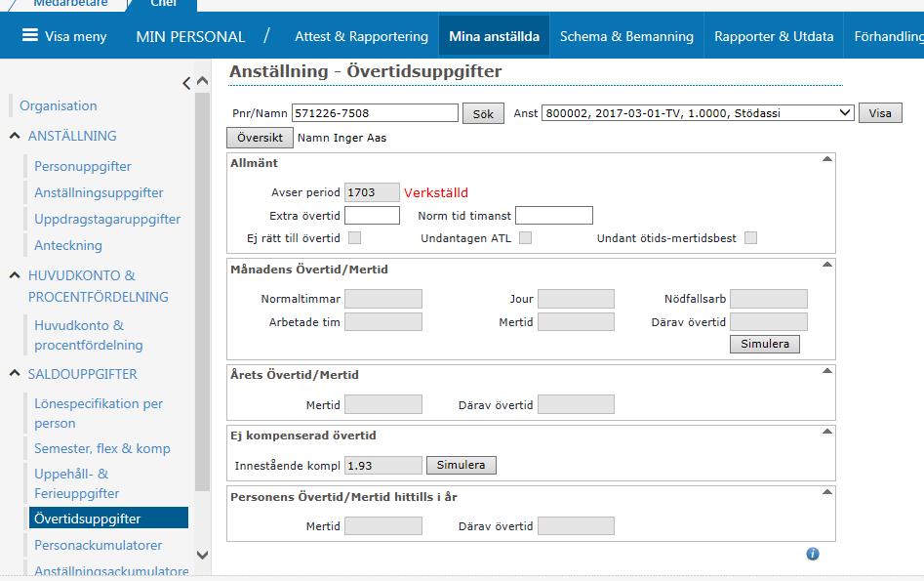Collapse the ANSTÄLLNING sidebar group
924x581 pixels.
(x=15, y=136)
